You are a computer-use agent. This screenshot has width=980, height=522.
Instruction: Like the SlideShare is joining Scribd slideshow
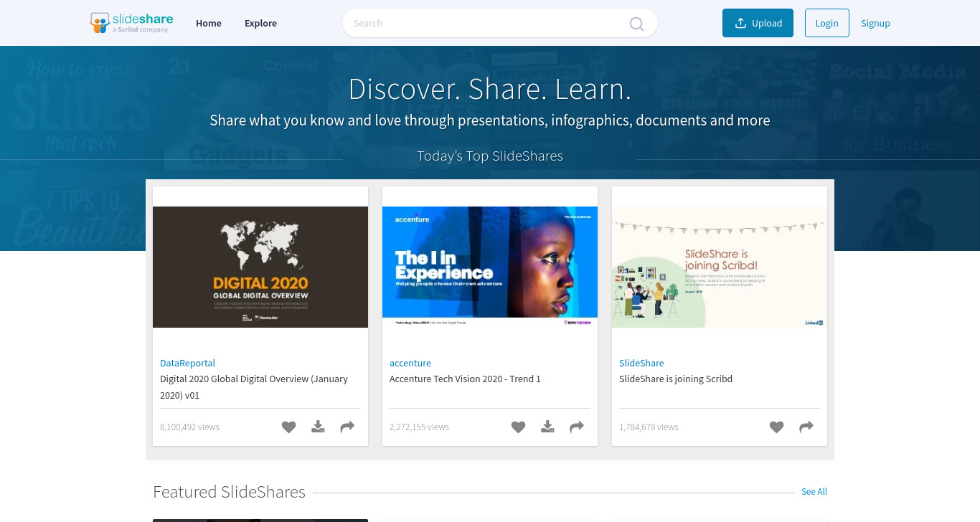tap(776, 427)
